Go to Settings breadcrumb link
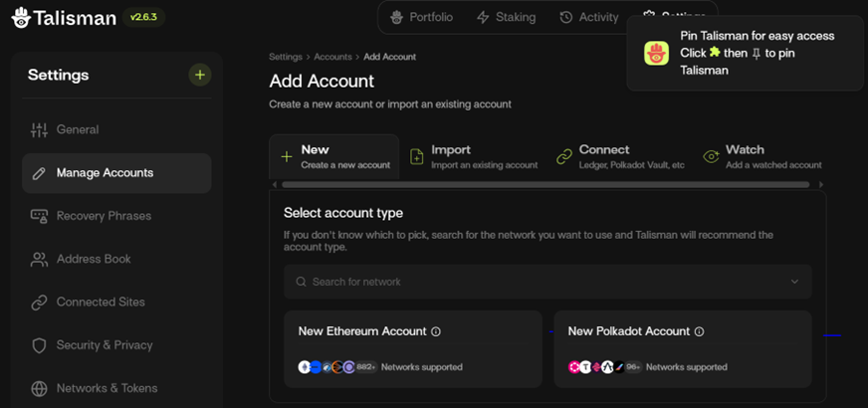The height and width of the screenshot is (408, 868). 286,57
